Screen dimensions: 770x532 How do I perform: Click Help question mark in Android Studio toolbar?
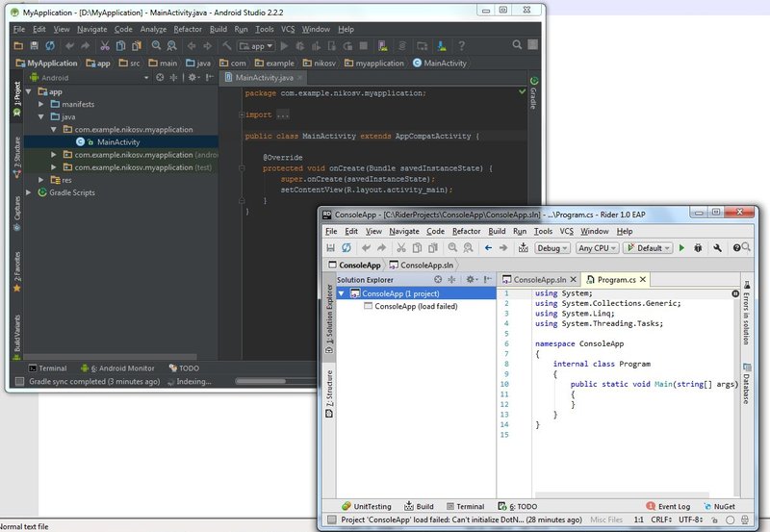[x=461, y=45]
